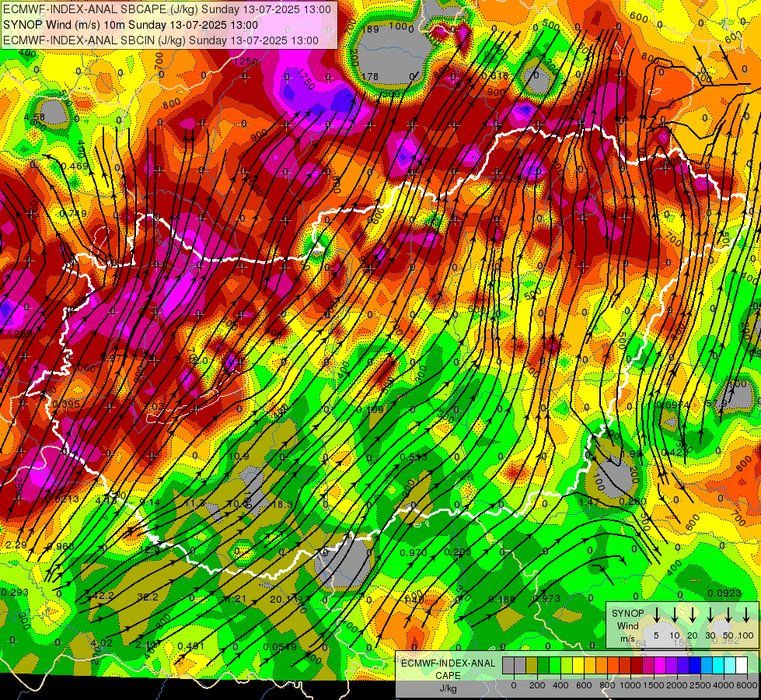The image size is (761, 700).
Task: Click the SBCIN title line at top
Action: (161, 40)
